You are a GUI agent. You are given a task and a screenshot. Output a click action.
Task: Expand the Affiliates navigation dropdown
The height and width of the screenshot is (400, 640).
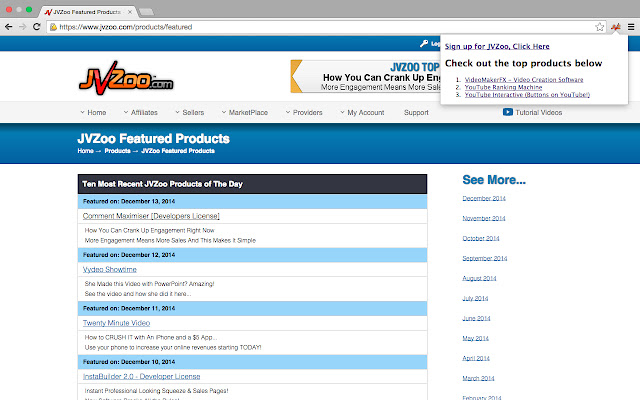pos(140,112)
